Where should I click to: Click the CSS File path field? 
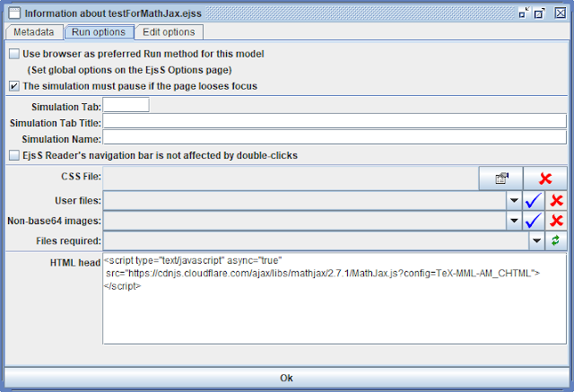291,179
